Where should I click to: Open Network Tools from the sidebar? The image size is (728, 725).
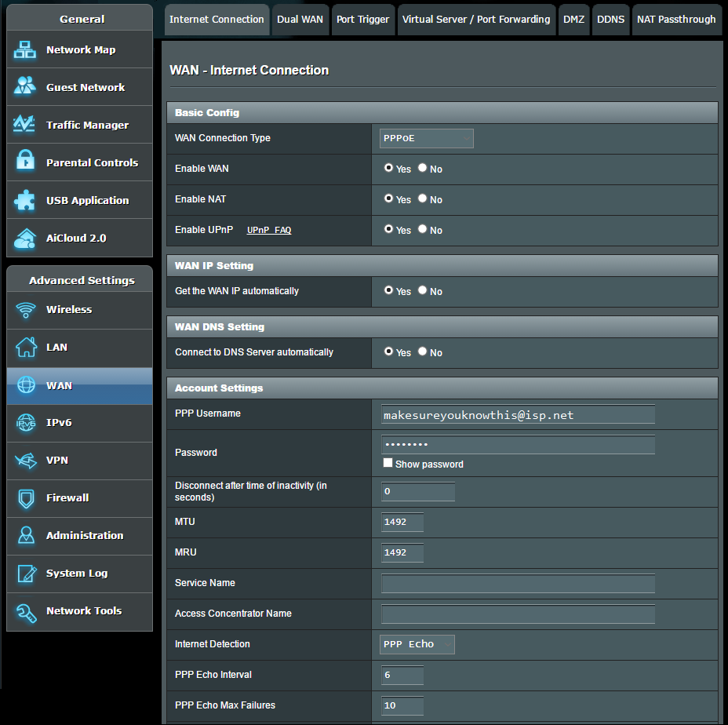click(79, 612)
